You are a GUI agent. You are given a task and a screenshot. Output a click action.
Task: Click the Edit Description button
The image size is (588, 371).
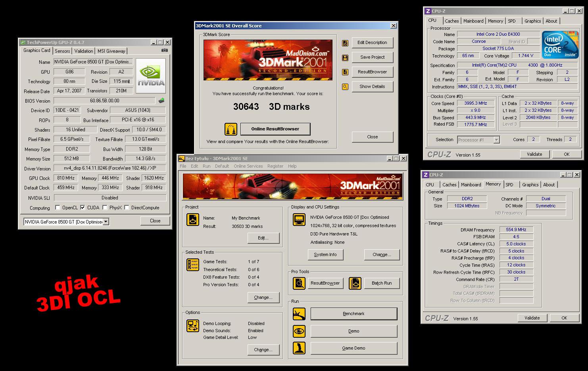372,43
